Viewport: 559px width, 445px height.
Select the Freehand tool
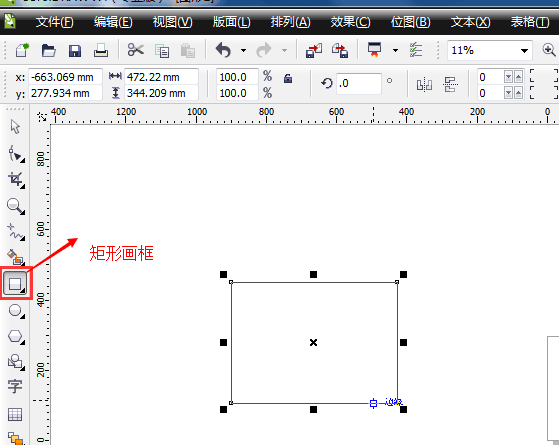click(16, 232)
